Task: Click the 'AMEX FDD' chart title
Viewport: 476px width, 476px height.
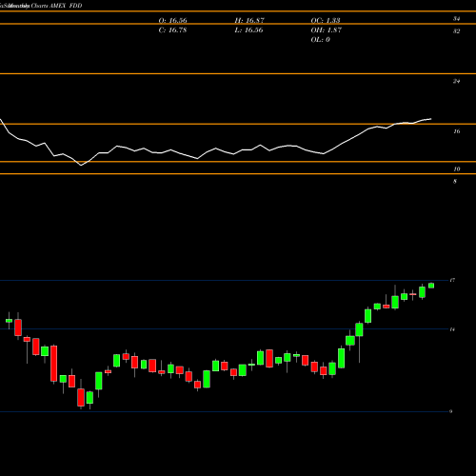Action: (x=66, y=6)
